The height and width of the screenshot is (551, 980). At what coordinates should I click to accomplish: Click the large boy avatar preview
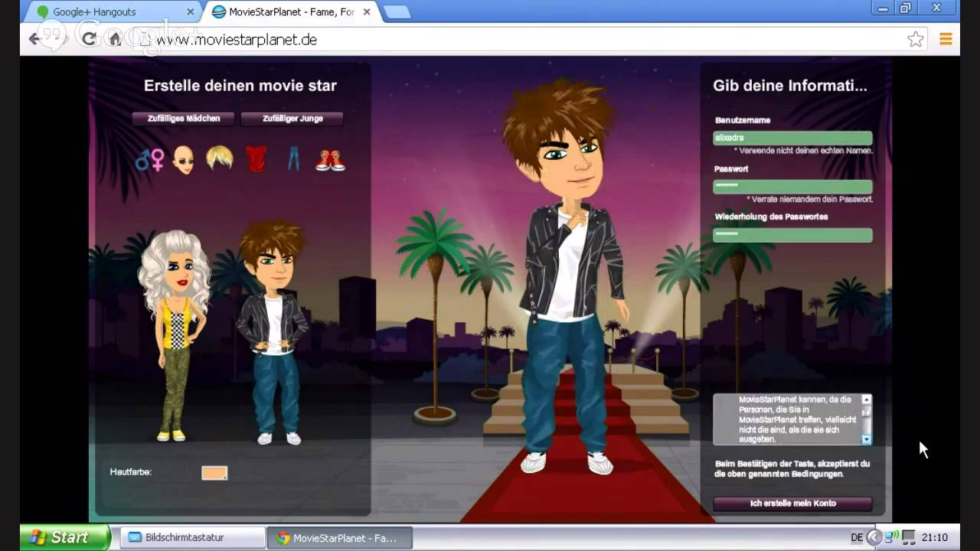[x=567, y=275]
